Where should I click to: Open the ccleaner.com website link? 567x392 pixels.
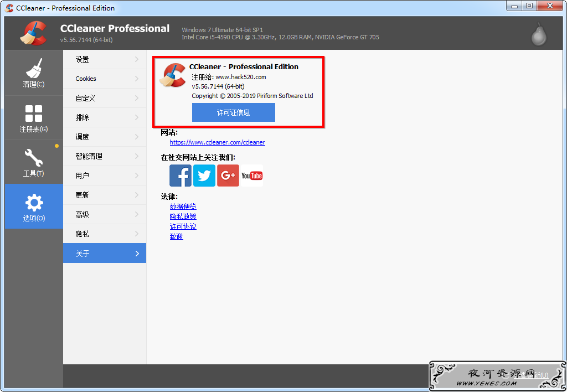(x=217, y=142)
